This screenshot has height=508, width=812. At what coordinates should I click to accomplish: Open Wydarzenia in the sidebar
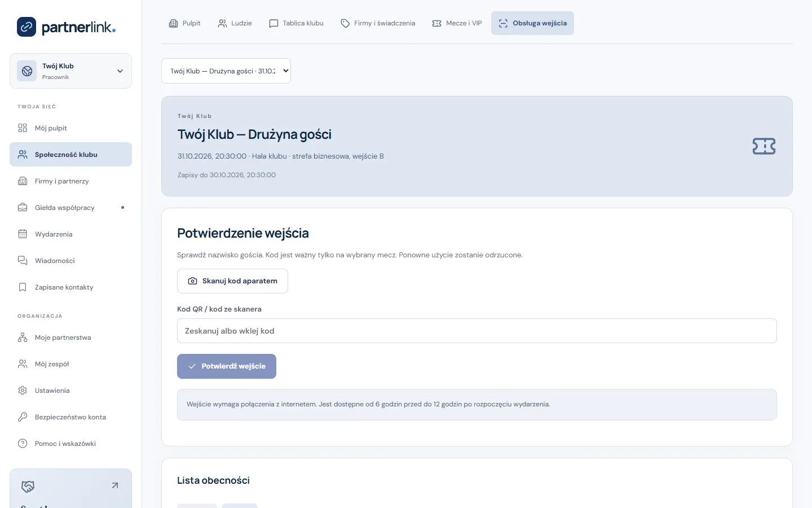[x=70, y=234]
